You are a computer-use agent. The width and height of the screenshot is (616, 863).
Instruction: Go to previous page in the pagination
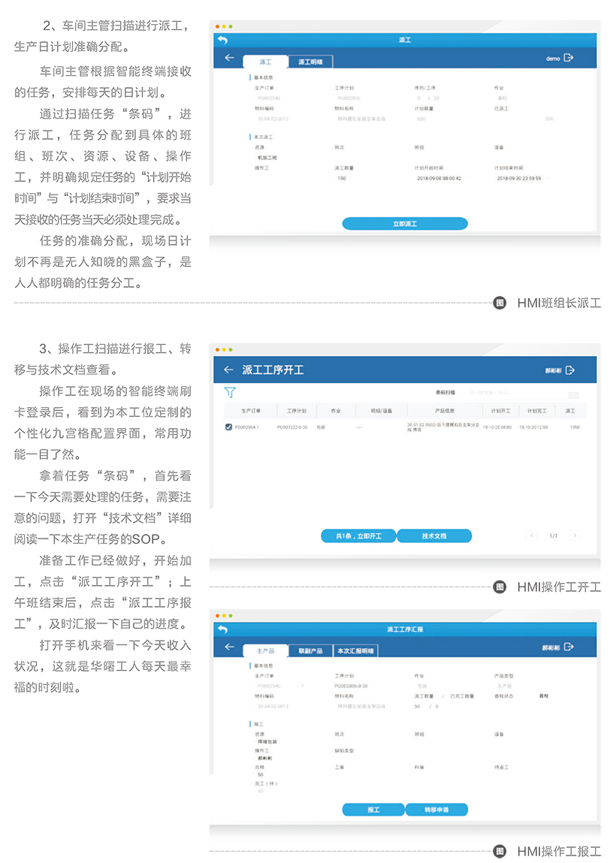pyautogui.click(x=533, y=536)
